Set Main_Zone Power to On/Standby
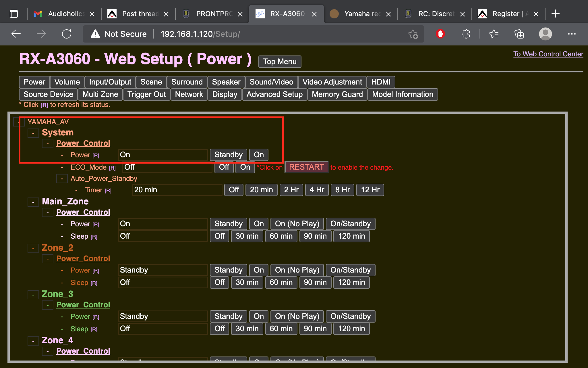This screenshot has height=368, width=588. [351, 224]
